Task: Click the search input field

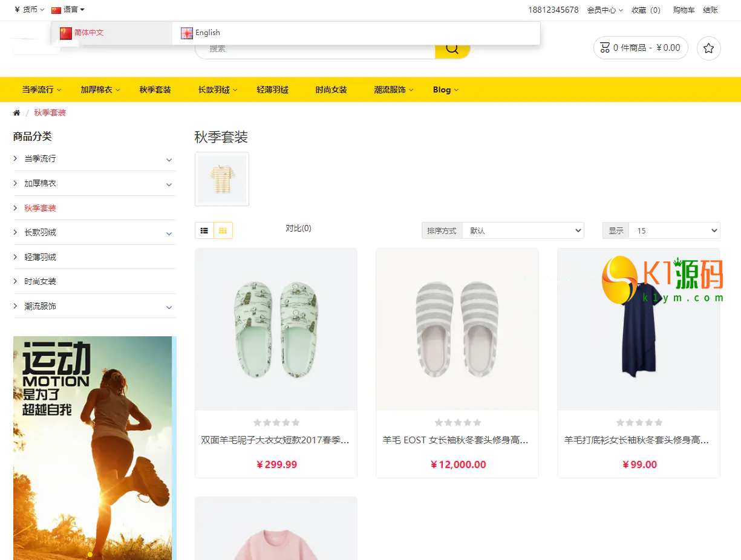Action: pyautogui.click(x=315, y=49)
